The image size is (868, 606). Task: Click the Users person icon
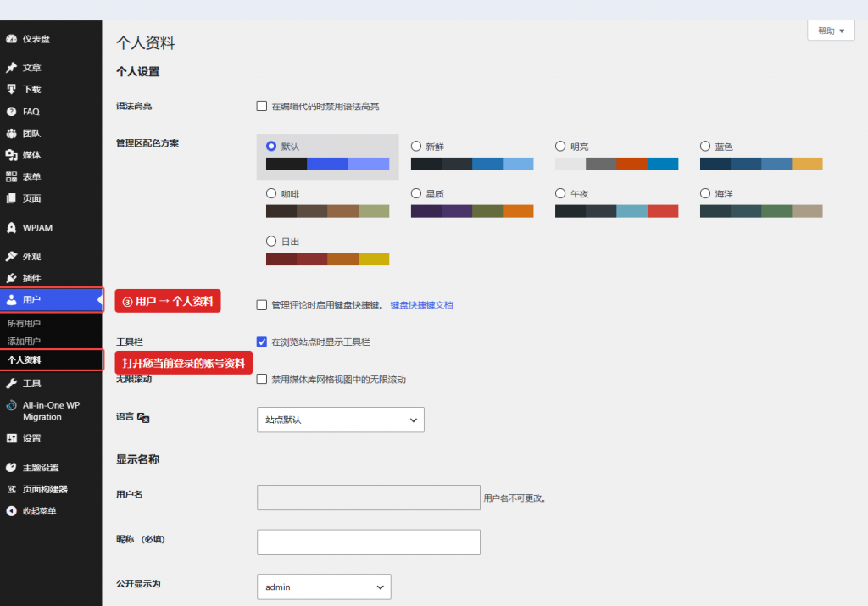tap(11, 300)
